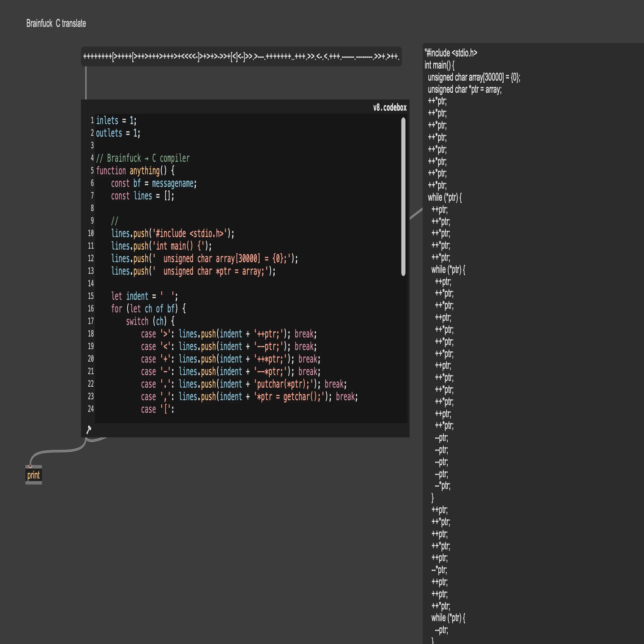Screen dimensions: 644x644
Task: Click the codebox vertical scrollbar
Action: click(x=403, y=197)
